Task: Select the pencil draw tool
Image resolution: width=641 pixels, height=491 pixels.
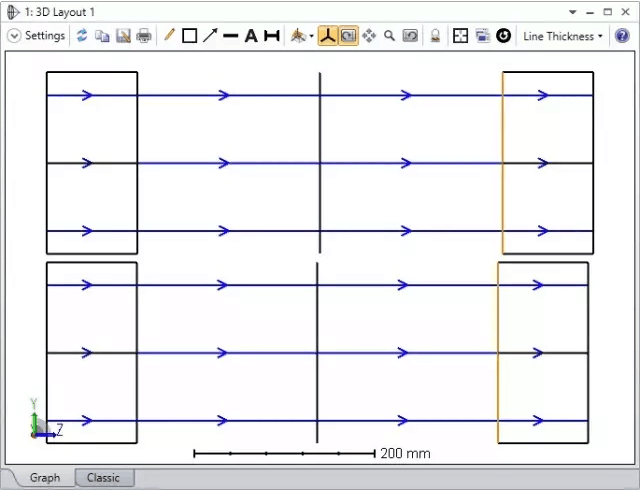Action: (169, 36)
